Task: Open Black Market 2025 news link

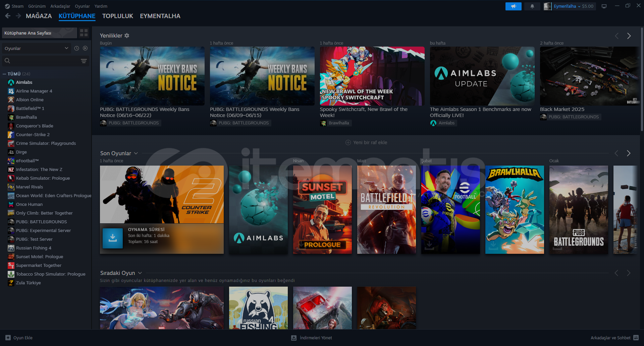Action: click(562, 109)
